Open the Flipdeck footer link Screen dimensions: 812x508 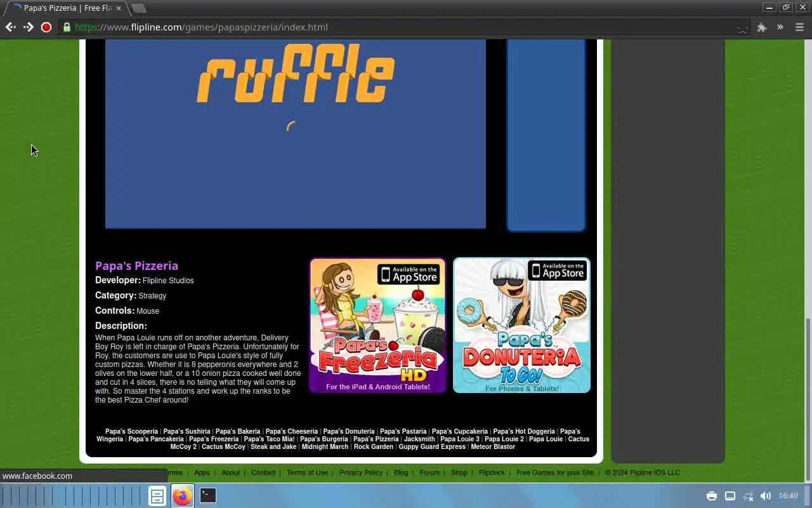point(492,472)
